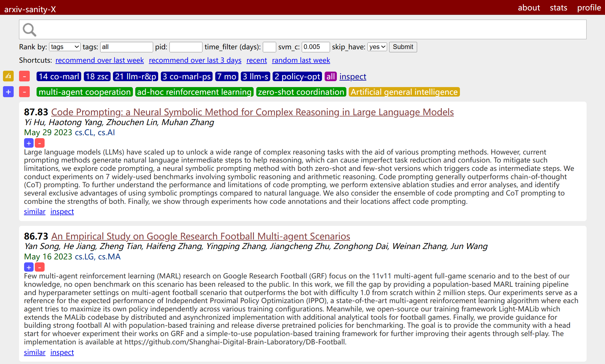This screenshot has width=605, height=364.
Task: Click the blue plus beside keyword tags
Action: tap(8, 92)
